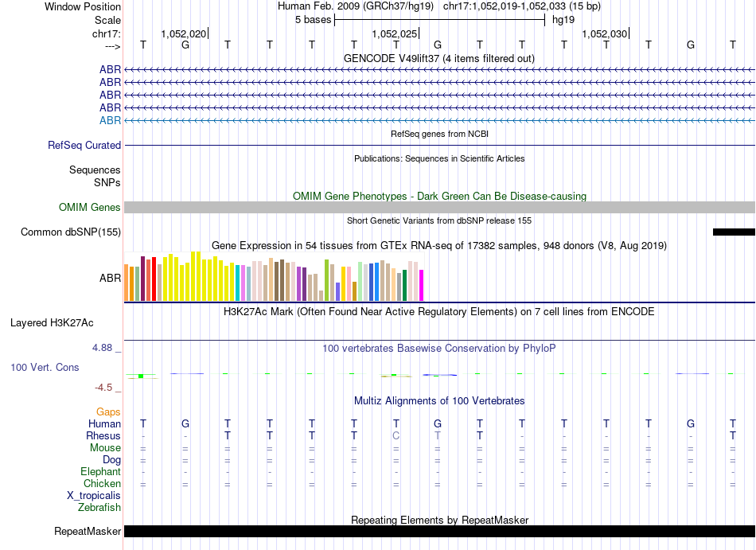Click the ABR label beside GTEx chart

coord(110,278)
